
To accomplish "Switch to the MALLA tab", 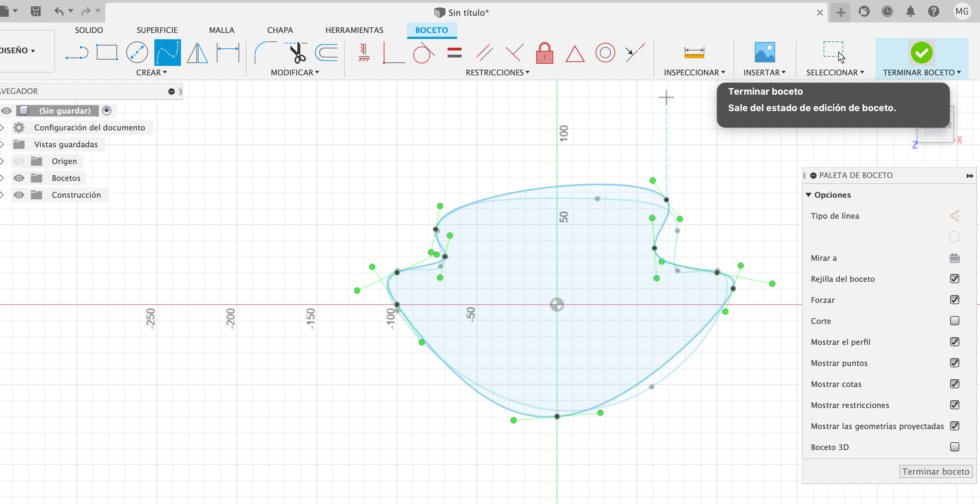I will tap(222, 30).
